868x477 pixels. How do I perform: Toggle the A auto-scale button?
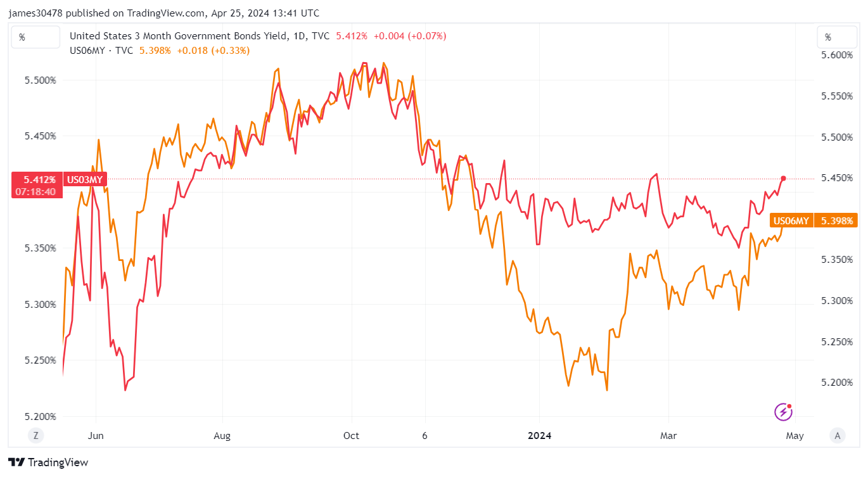(x=838, y=435)
